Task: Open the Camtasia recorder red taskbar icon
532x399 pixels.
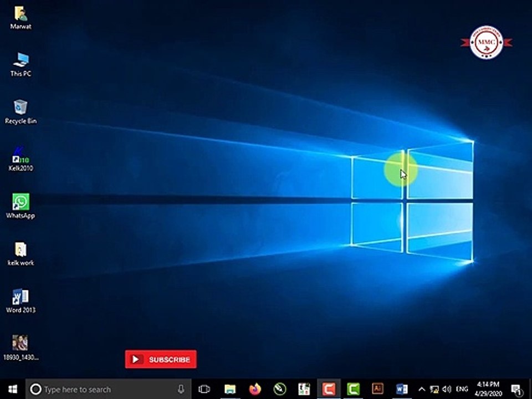Action: tap(329, 389)
